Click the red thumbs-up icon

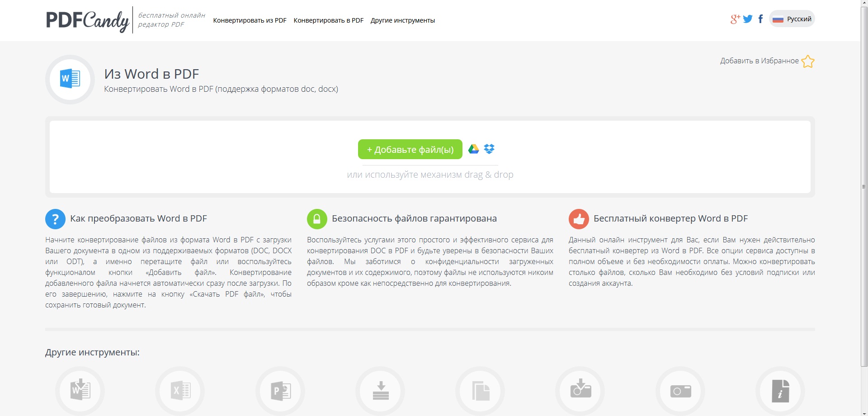coord(579,219)
